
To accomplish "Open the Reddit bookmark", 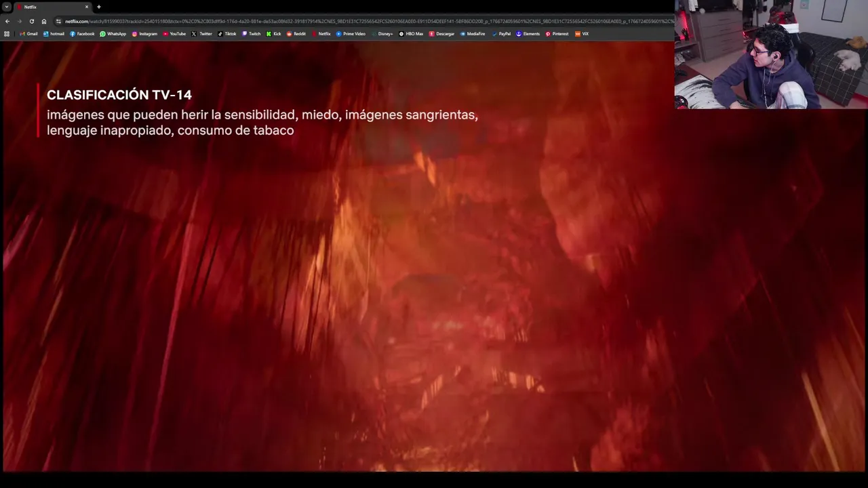I will [296, 34].
